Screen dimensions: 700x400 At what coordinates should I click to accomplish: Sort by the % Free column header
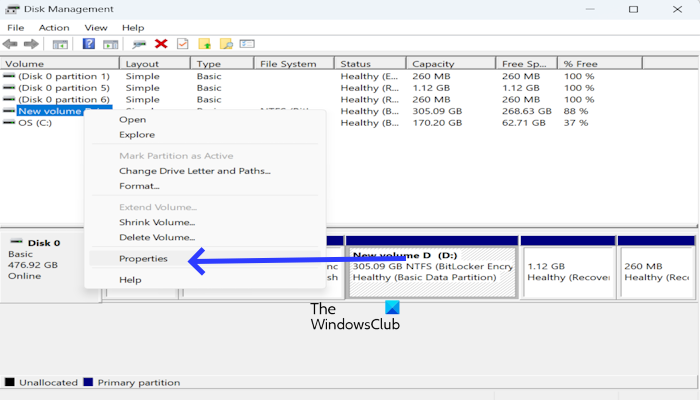click(600, 64)
